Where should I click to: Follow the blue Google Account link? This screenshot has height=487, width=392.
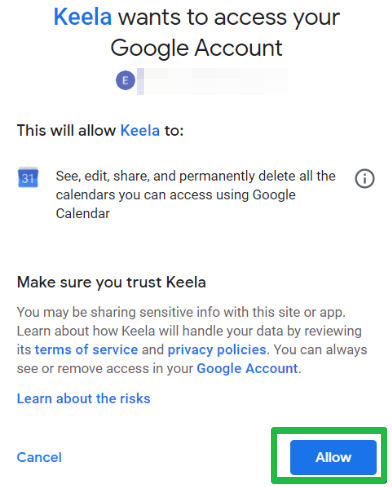[247, 369]
